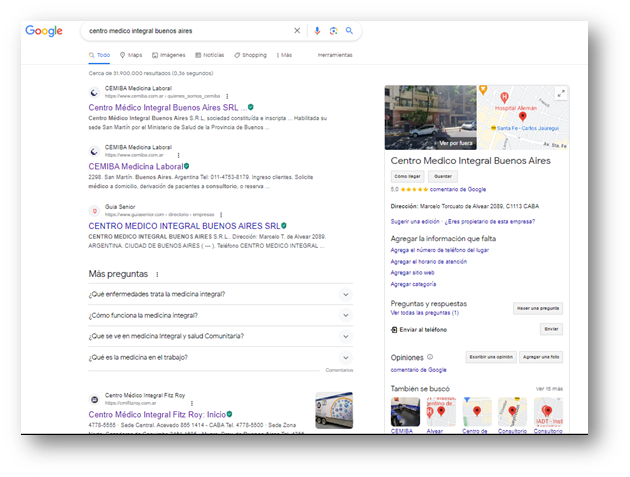Image resolution: width=630 pixels, height=477 pixels.
Task: Click ¿Eres propietario de esta empresa? link
Action: [489, 221]
